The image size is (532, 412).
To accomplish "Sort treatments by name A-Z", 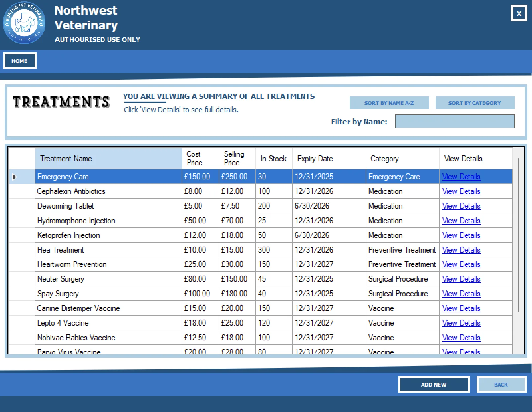I will click(x=389, y=103).
